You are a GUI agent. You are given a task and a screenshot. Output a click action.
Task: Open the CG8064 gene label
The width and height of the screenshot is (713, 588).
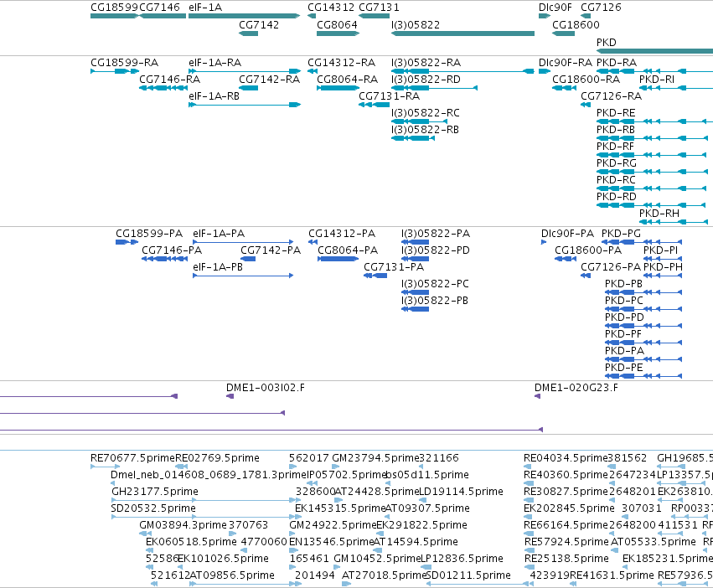[337, 25]
